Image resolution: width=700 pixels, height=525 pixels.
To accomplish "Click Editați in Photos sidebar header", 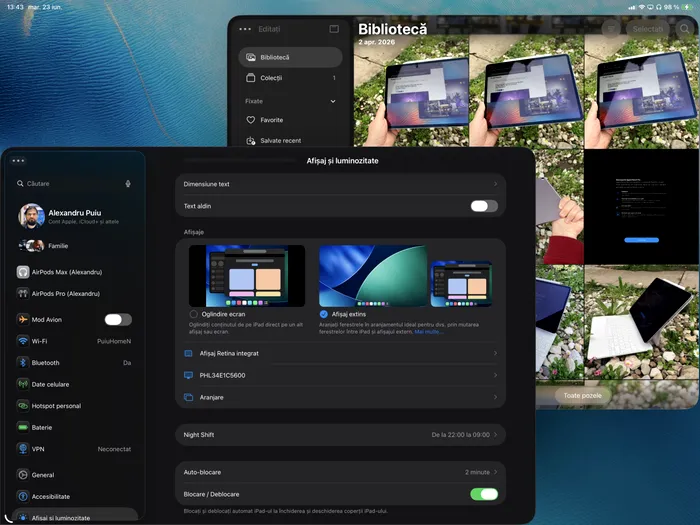I will pos(269,29).
